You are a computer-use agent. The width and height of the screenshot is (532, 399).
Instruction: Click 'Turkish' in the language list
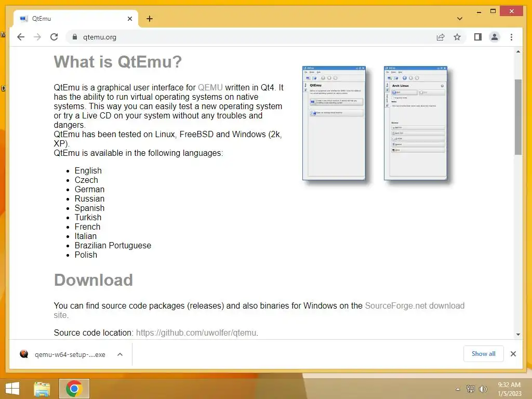pos(88,217)
